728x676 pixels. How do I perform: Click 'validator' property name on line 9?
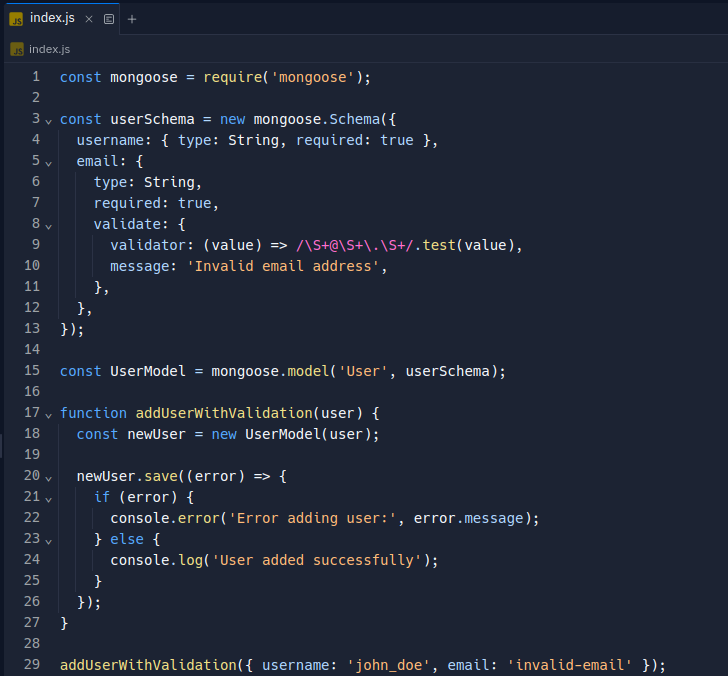[148, 245]
